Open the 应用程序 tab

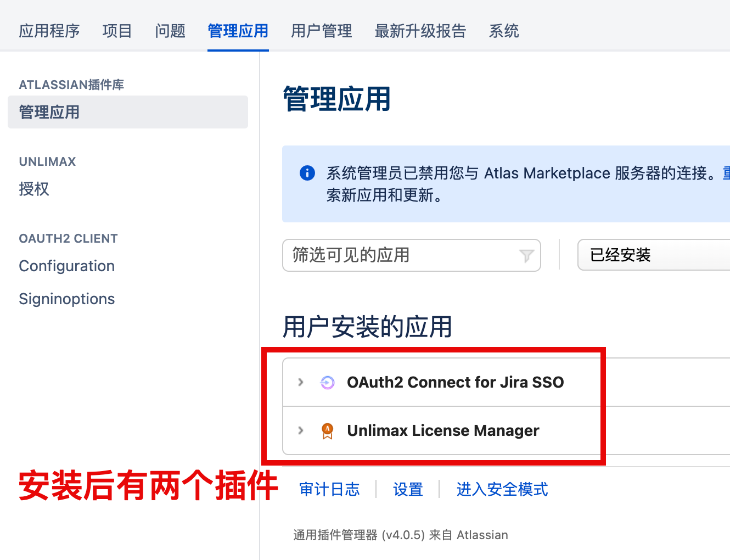pos(49,31)
